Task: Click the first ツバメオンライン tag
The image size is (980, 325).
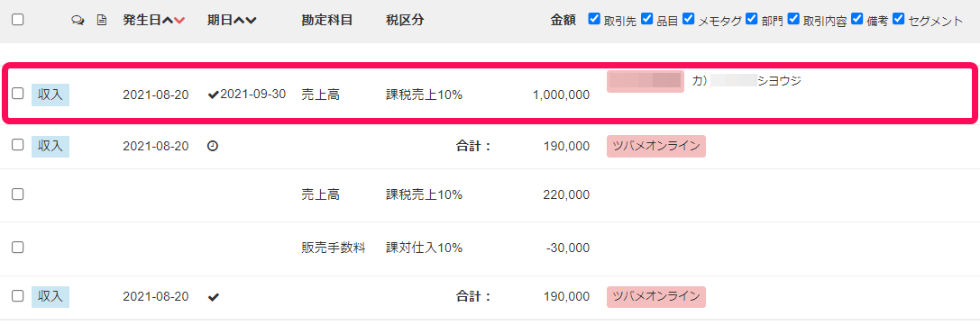Action: (656, 146)
